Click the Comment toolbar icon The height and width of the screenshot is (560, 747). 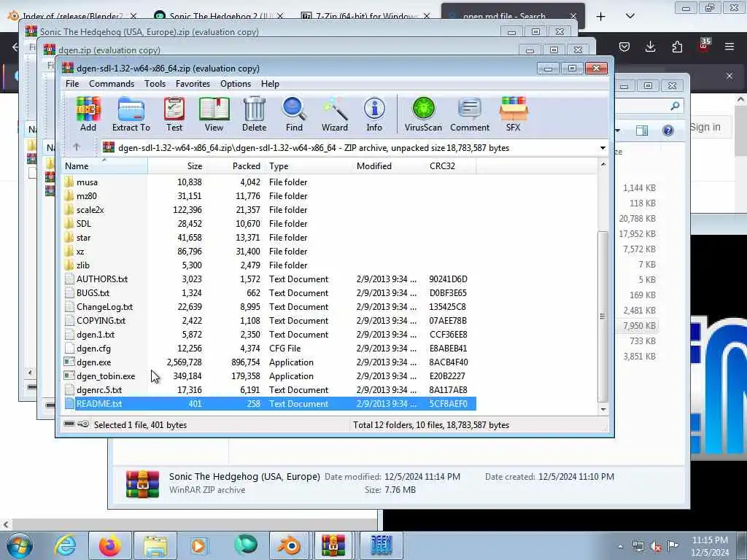470,114
